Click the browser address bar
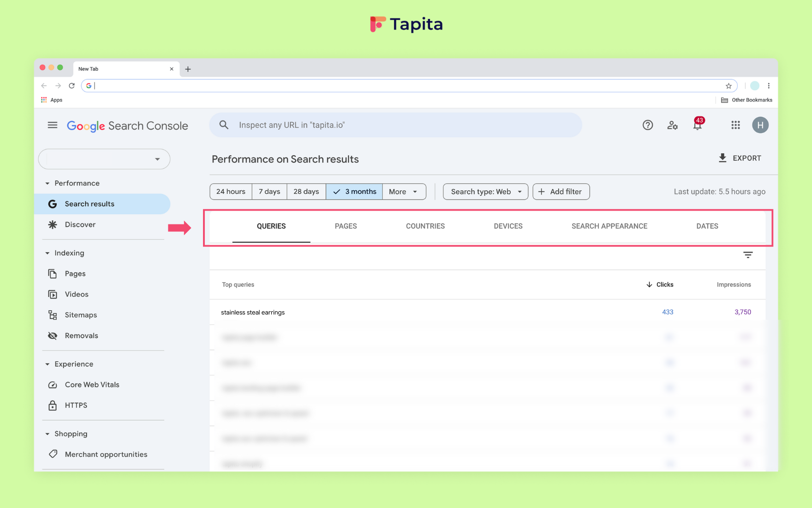Screen dimensions: 812x508 pos(409,85)
